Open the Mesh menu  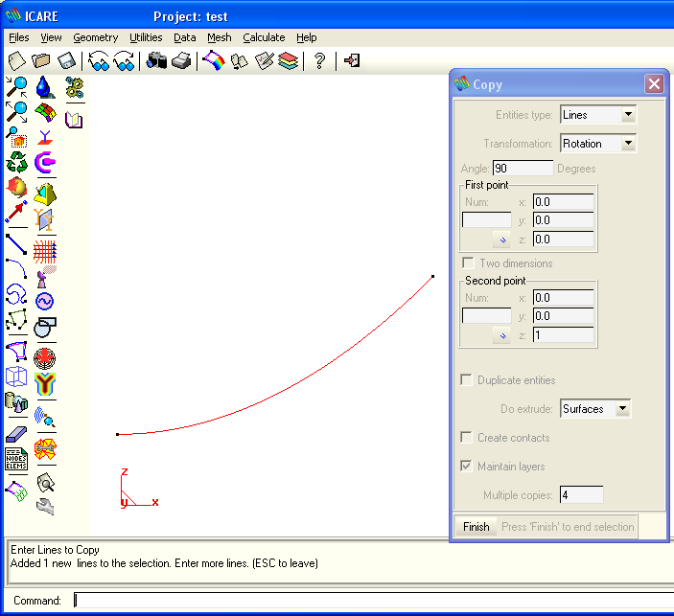pyautogui.click(x=220, y=37)
